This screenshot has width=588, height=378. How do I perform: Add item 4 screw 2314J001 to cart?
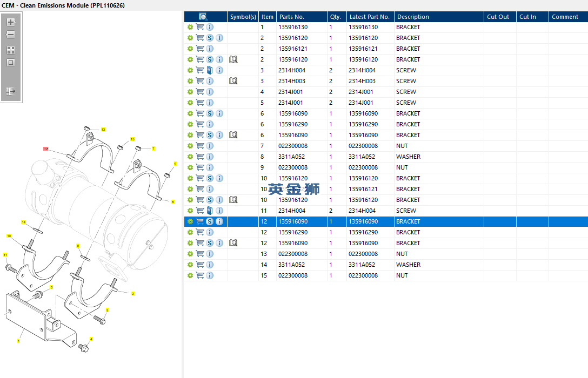pyautogui.click(x=200, y=92)
